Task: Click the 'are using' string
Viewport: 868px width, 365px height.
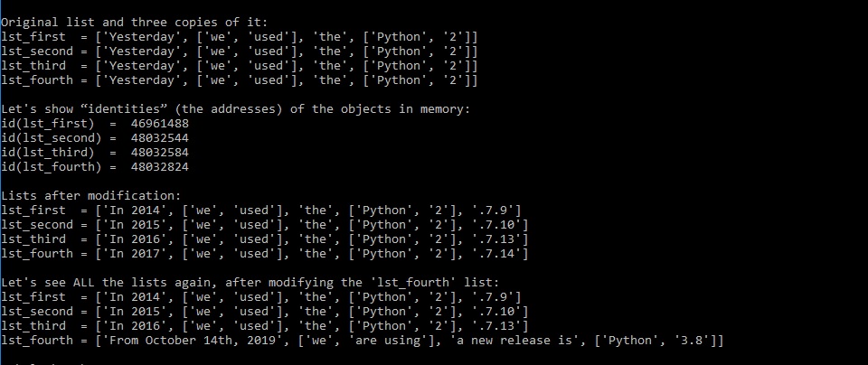Action: (x=388, y=340)
